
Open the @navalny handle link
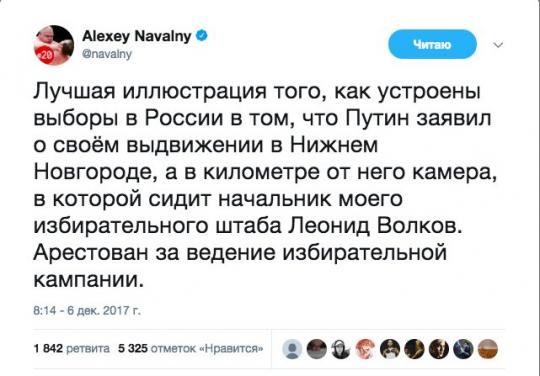click(107, 54)
